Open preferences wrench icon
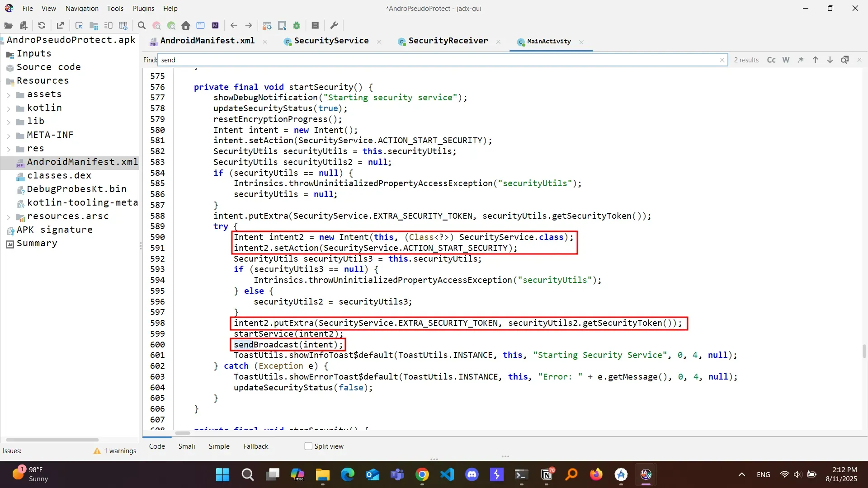 pos(334,26)
